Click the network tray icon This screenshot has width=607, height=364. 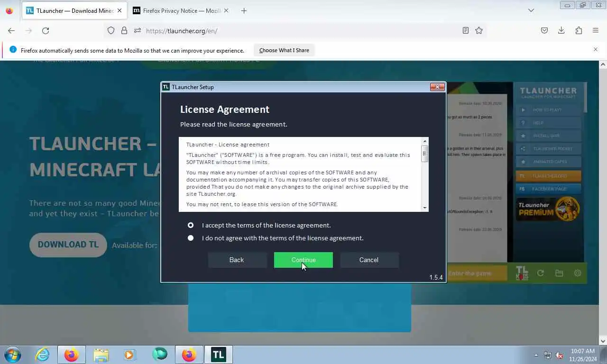(548, 355)
